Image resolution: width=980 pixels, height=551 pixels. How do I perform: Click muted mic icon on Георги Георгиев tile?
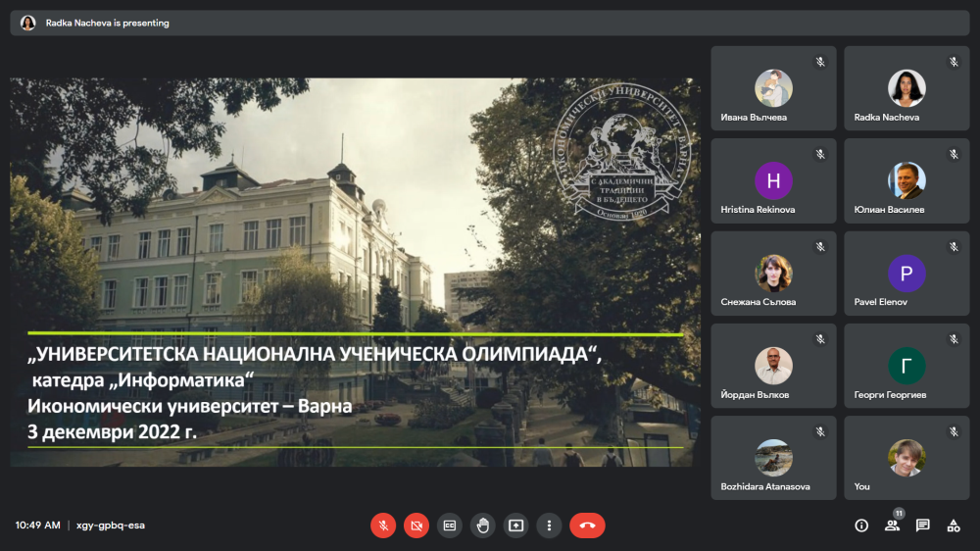(954, 339)
